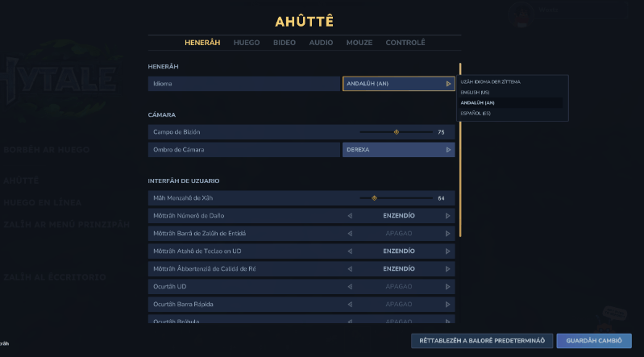The width and height of the screenshot is (644, 357).
Task: Open the Idioma language dropdown
Action: click(398, 83)
